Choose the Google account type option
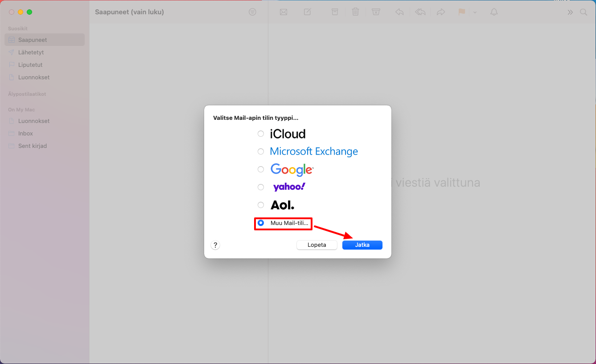 (261, 169)
